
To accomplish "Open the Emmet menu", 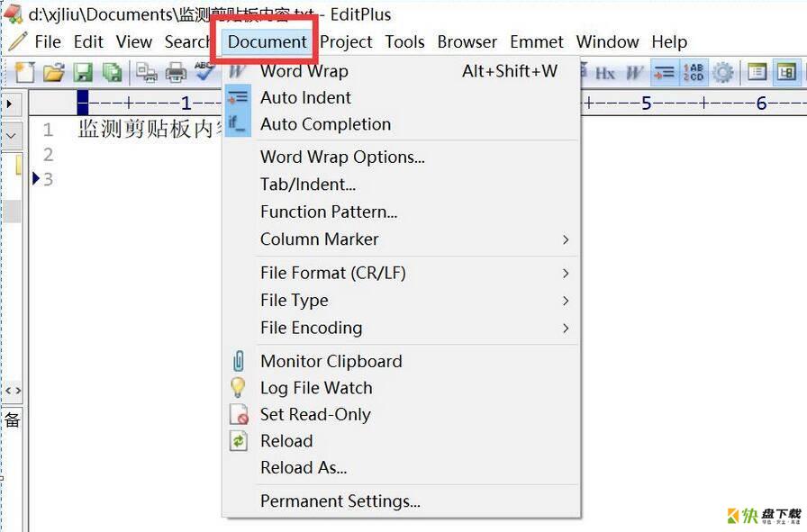I will tap(537, 41).
